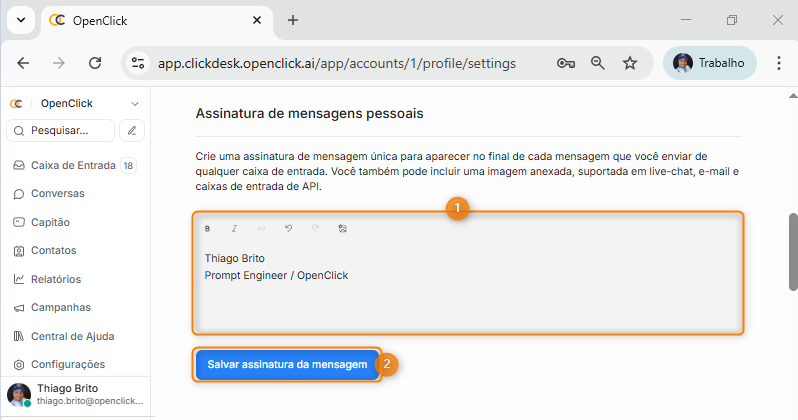Open a new browser tab
798x420 pixels.
click(293, 20)
